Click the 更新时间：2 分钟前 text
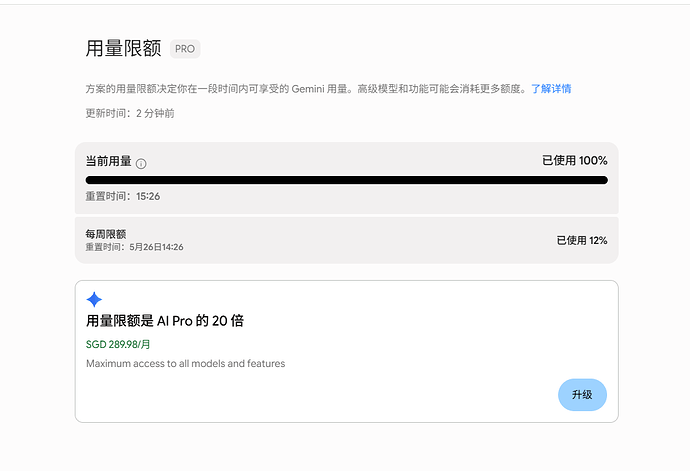 130,114
